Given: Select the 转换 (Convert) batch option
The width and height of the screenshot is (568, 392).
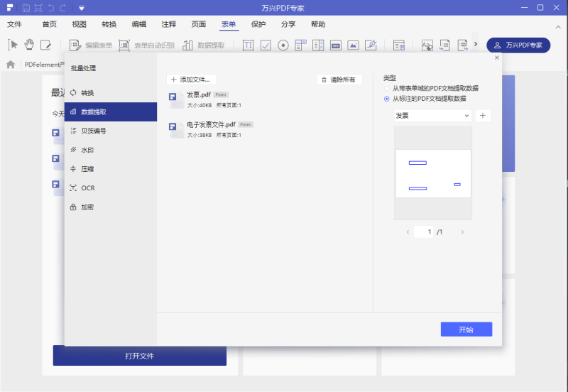Looking at the screenshot, I should (87, 93).
